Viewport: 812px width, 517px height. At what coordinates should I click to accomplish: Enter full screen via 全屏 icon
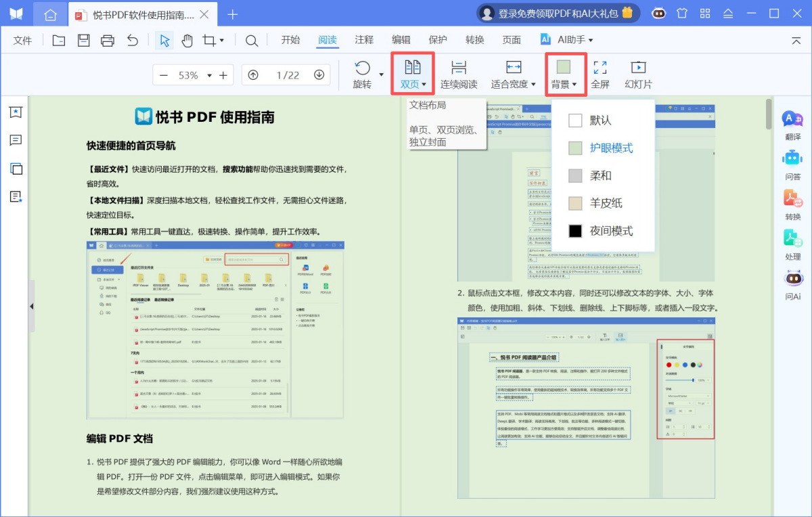click(x=600, y=74)
